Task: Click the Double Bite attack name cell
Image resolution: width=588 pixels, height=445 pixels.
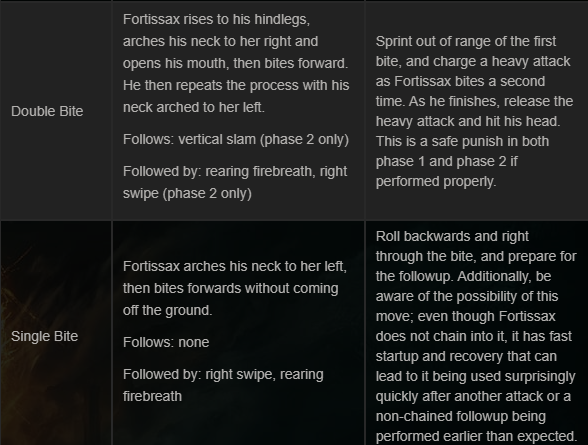Action: click(x=56, y=111)
